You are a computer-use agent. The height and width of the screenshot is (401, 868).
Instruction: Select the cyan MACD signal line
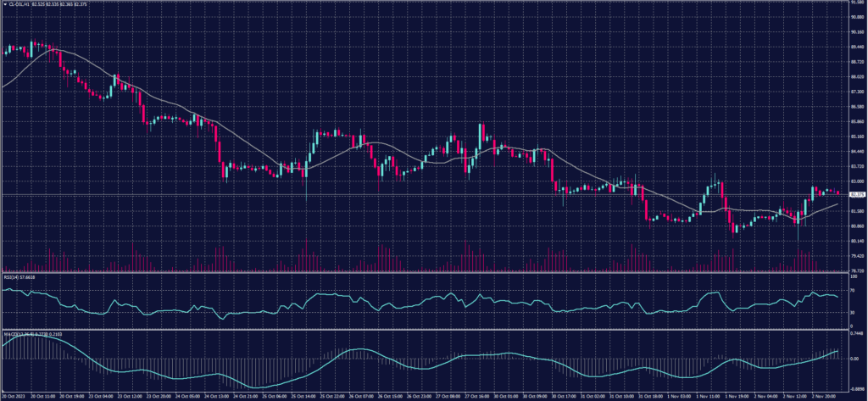coord(356,350)
